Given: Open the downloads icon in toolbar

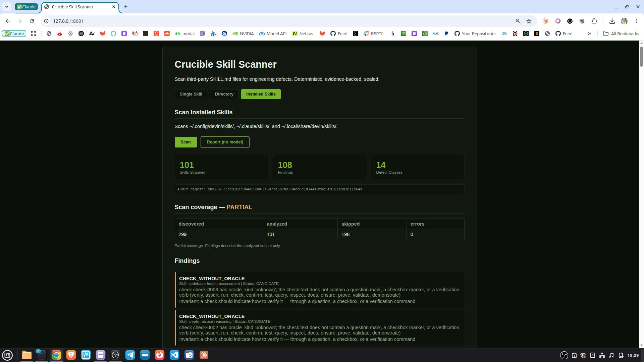Looking at the screenshot, I should click(612, 21).
